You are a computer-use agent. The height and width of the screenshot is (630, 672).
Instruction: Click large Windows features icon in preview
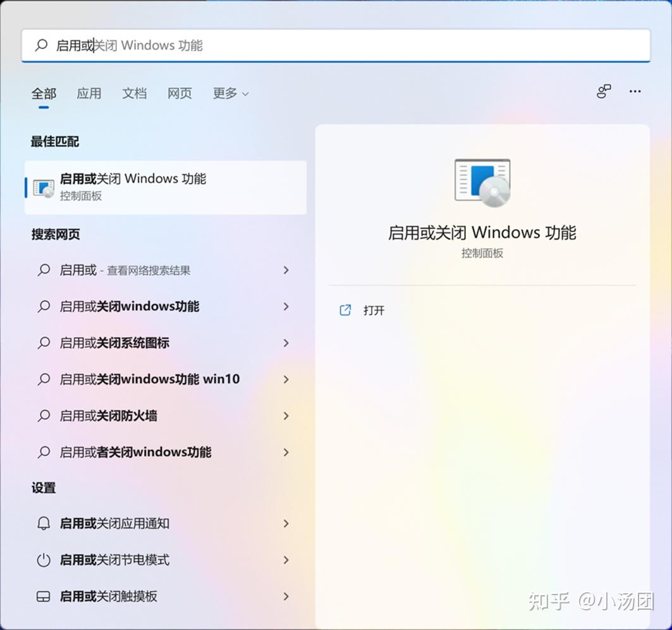click(482, 183)
